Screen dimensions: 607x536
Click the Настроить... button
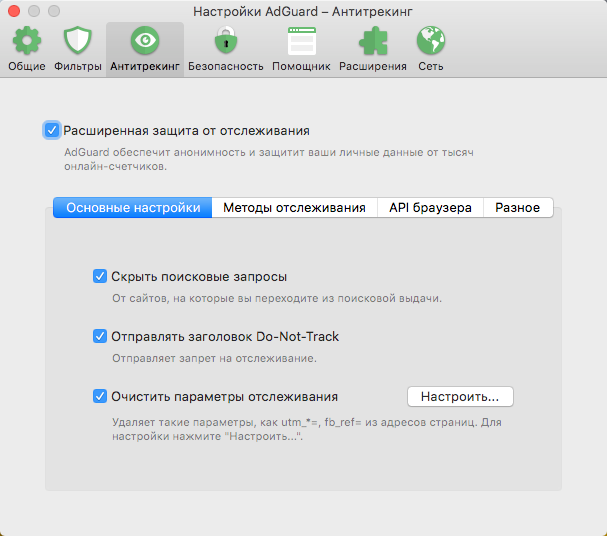460,396
